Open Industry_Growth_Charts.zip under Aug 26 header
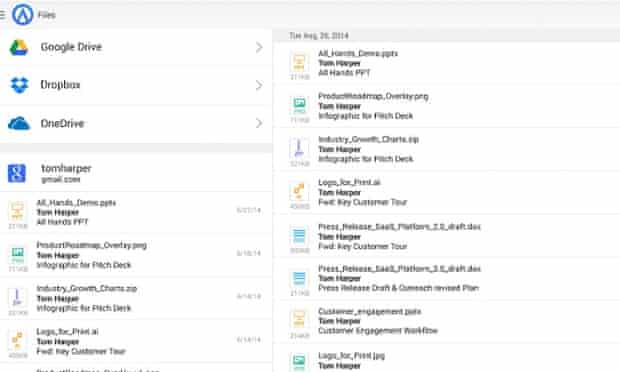This screenshot has height=372, width=620. [447, 149]
